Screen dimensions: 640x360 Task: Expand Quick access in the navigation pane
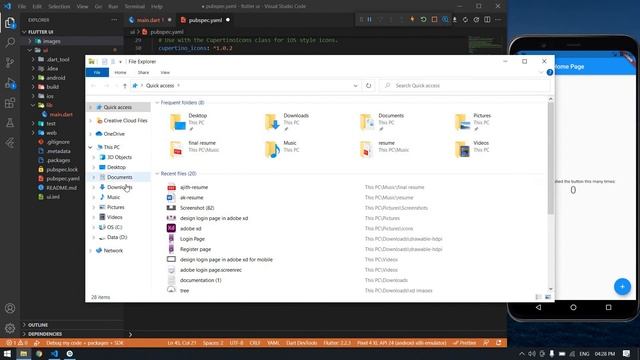coord(91,107)
